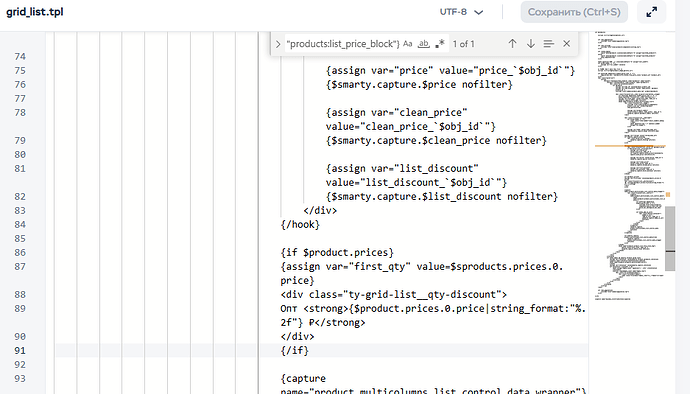
Task: Close the find widget
Action: click(x=566, y=44)
